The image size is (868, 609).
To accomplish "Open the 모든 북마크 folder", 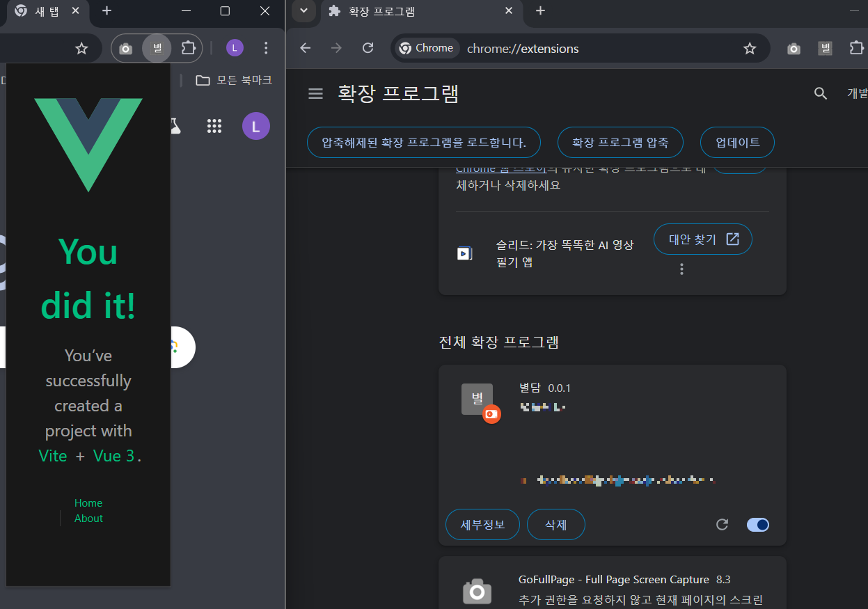I will click(233, 80).
